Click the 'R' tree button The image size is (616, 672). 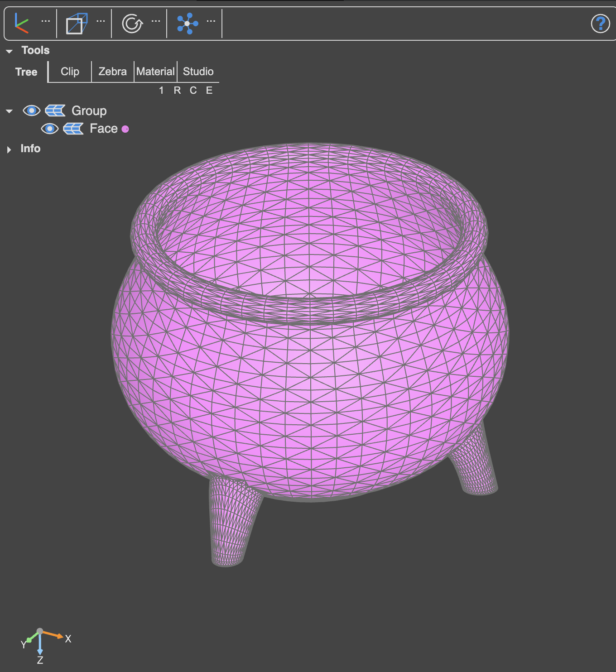click(x=177, y=91)
